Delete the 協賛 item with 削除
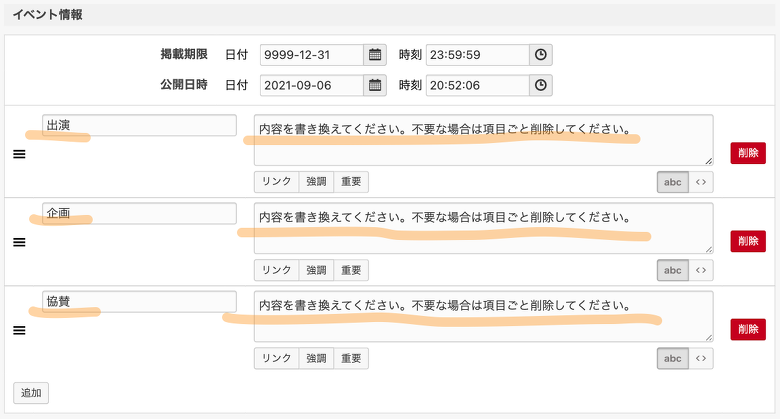780x419 pixels. click(747, 329)
